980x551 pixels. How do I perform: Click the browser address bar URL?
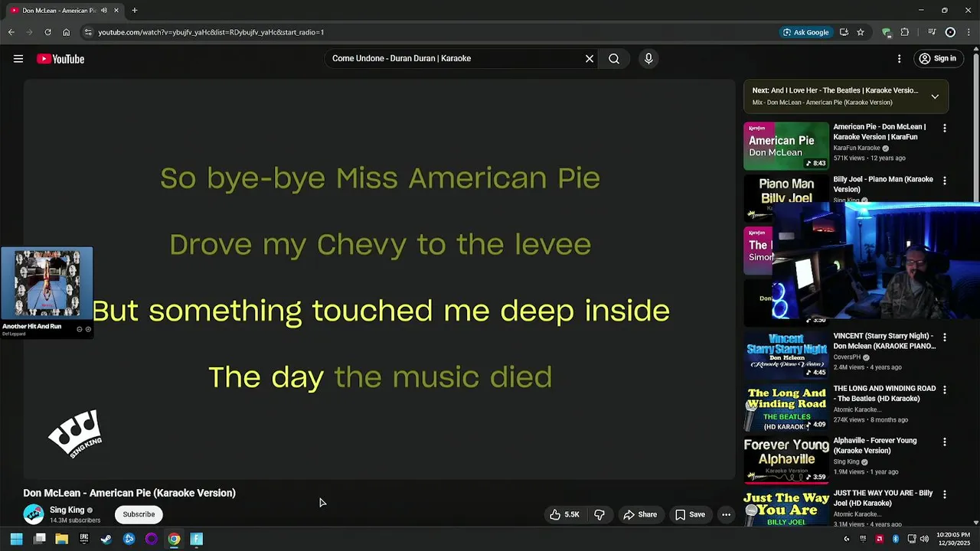[211, 32]
